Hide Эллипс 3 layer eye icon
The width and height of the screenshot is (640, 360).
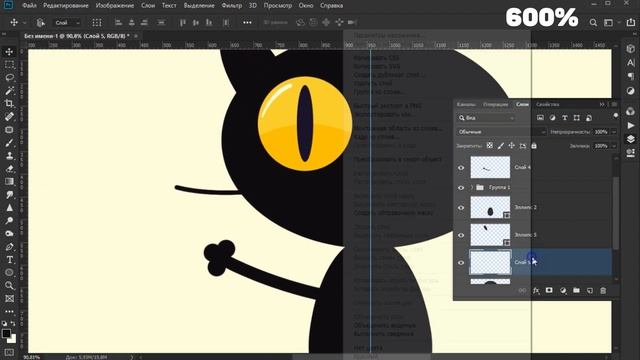click(x=461, y=236)
